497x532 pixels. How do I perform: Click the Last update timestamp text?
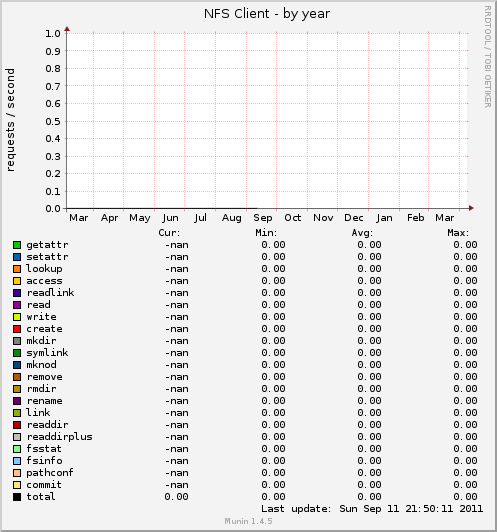click(x=372, y=509)
